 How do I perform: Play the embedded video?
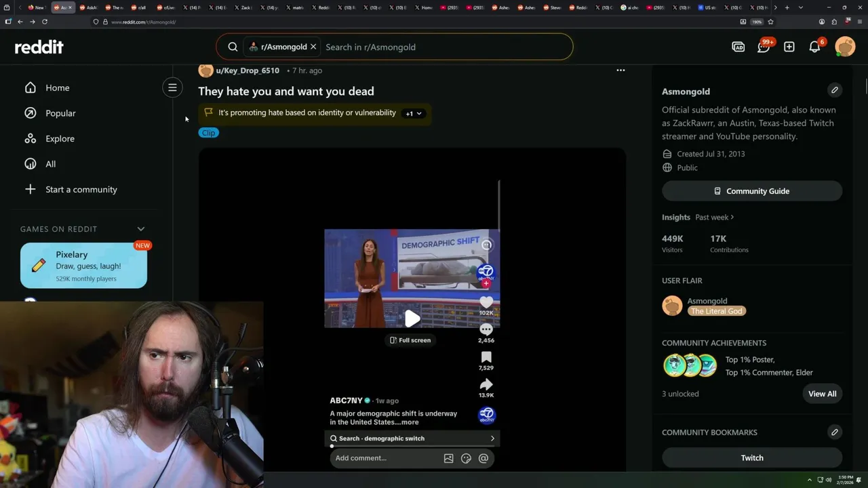pos(412,318)
